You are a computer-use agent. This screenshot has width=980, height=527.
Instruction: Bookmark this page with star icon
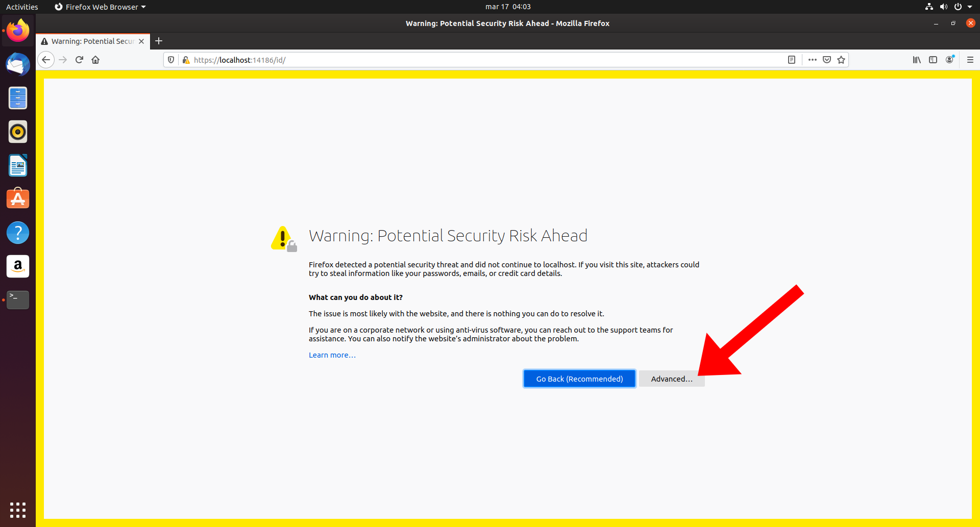pos(841,60)
